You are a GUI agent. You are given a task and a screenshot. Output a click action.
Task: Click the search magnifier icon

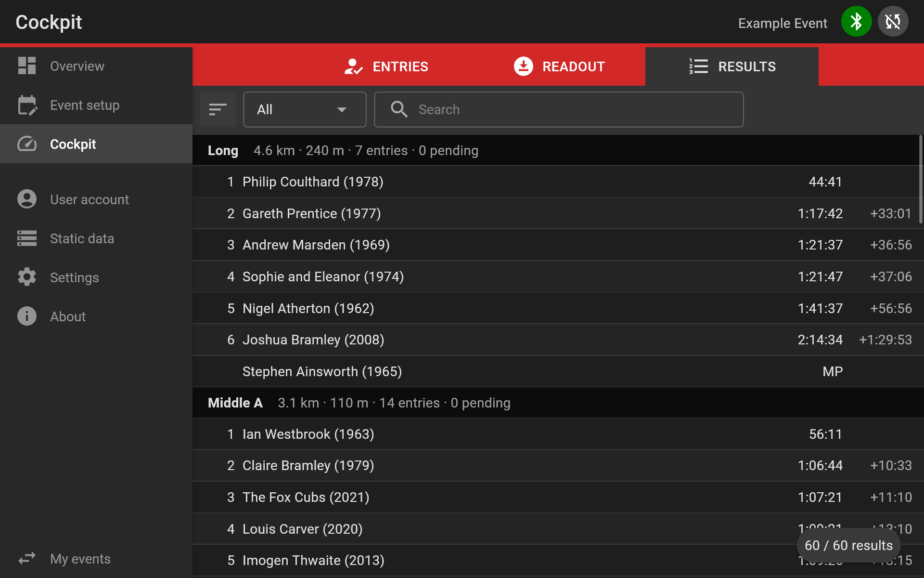399,109
